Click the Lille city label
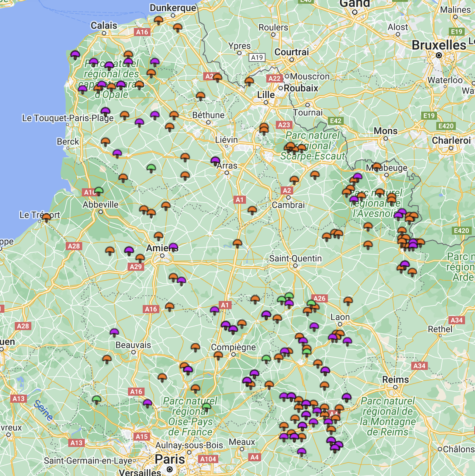Image resolution: width=475 pixels, height=476 pixels. pos(266,95)
